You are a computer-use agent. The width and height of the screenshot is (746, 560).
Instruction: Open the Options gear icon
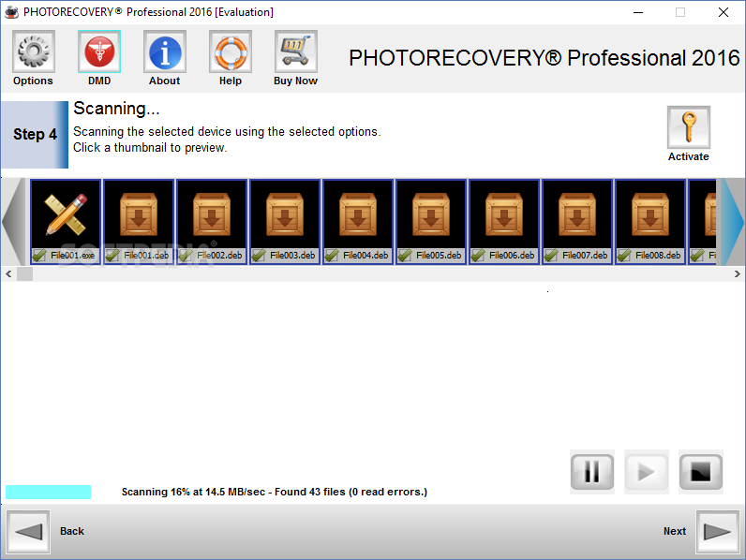(x=34, y=52)
